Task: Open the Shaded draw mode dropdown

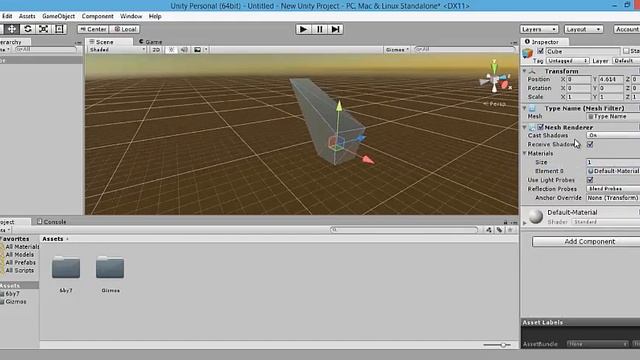Action: click(117, 50)
